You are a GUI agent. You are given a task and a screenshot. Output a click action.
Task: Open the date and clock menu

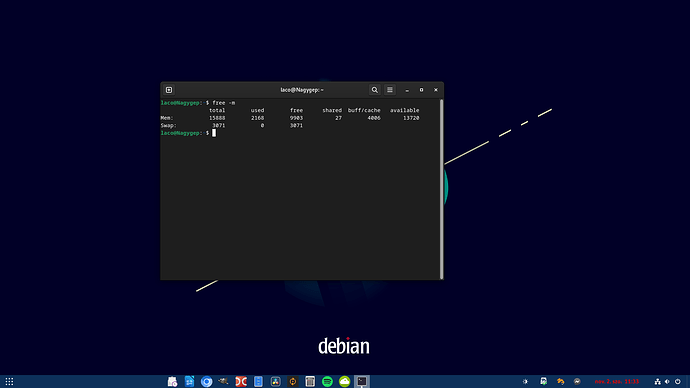(x=617, y=381)
